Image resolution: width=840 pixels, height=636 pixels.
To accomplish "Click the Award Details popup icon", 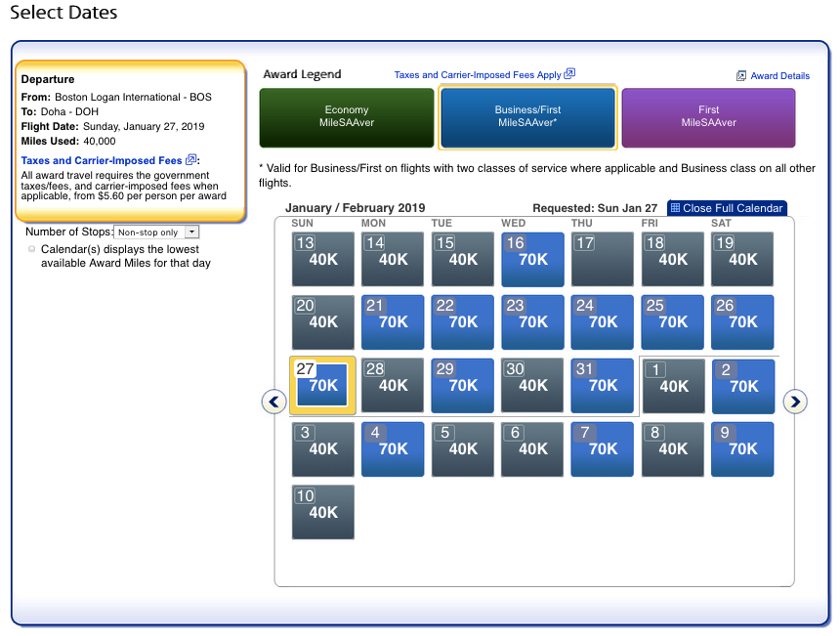I will [741, 75].
